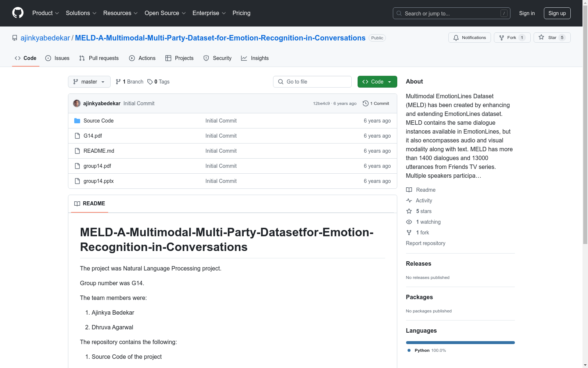Click the Source Code folder icon

[x=77, y=121]
